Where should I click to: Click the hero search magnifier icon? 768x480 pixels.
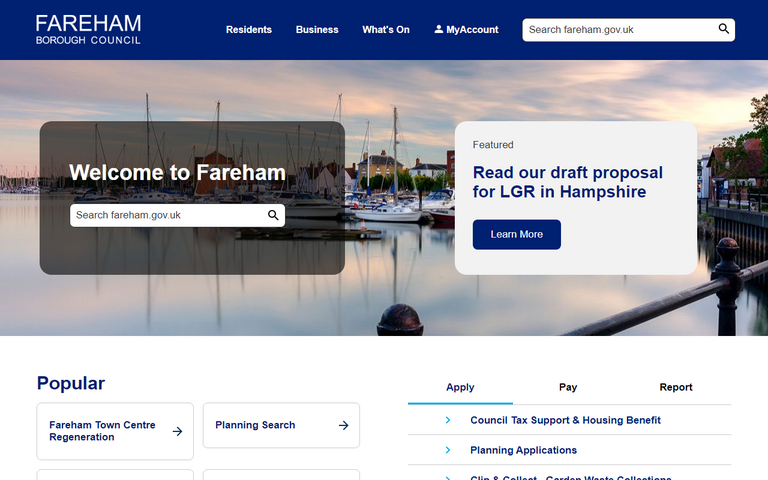pyautogui.click(x=273, y=215)
